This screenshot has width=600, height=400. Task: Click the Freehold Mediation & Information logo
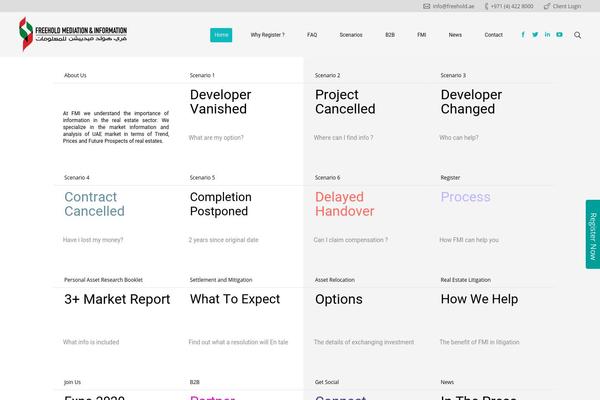tap(73, 34)
